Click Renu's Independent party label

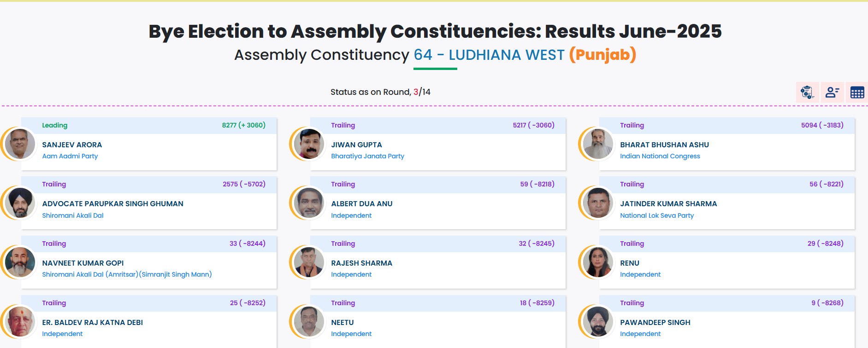coord(640,274)
